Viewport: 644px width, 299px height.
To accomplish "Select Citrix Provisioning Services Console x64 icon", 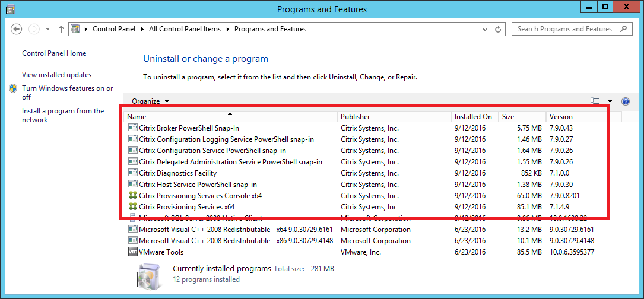I will [132, 196].
